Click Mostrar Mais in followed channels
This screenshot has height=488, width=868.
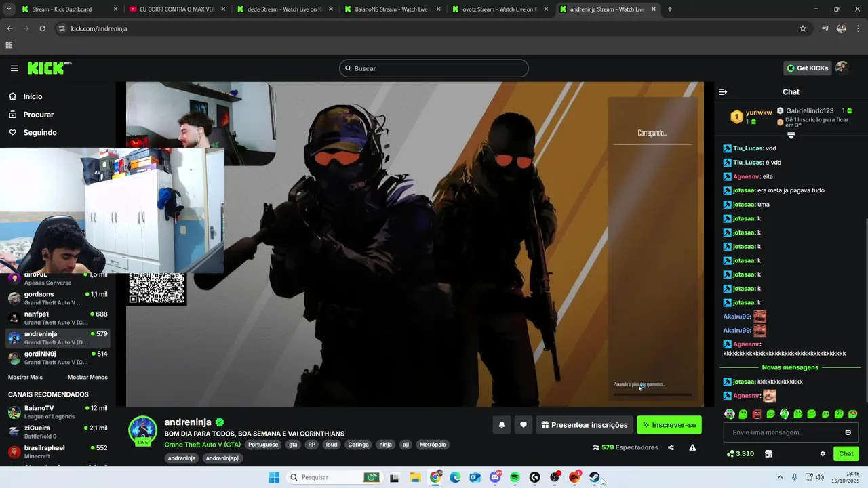25,377
